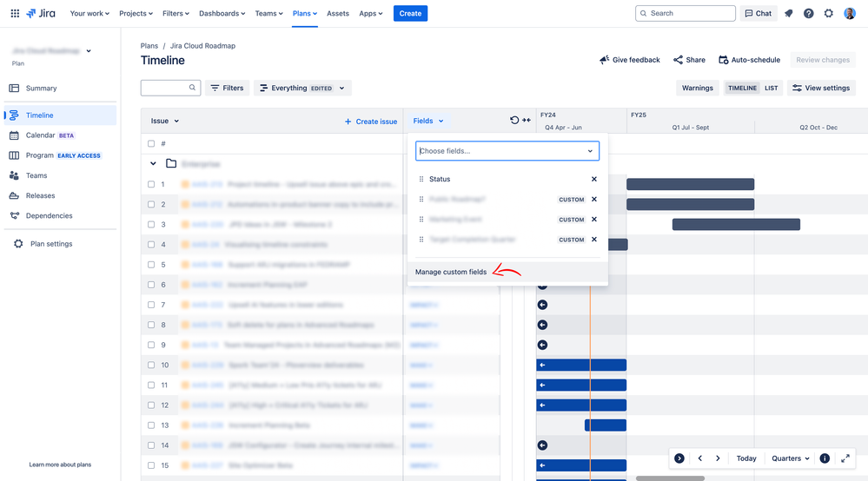The width and height of the screenshot is (868, 481).
Task: Switch to TIMELINE view toggle
Action: click(x=742, y=88)
